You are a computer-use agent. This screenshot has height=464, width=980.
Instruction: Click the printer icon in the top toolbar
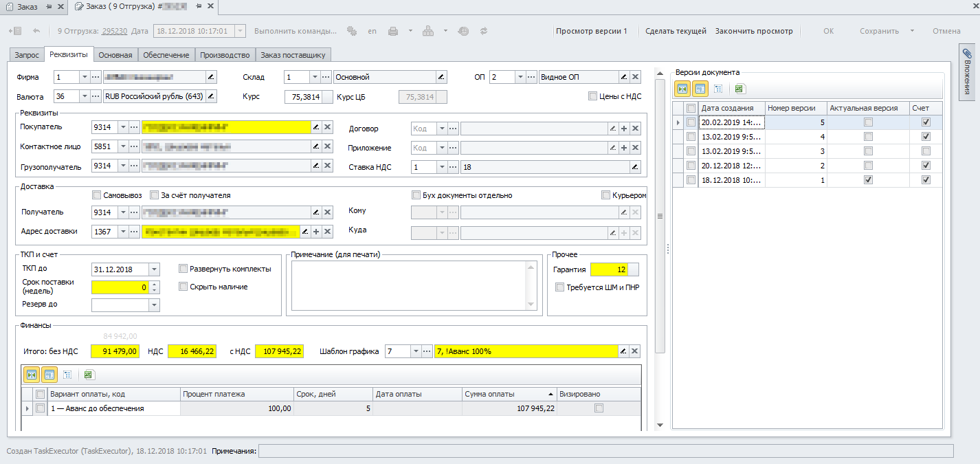[x=393, y=31]
